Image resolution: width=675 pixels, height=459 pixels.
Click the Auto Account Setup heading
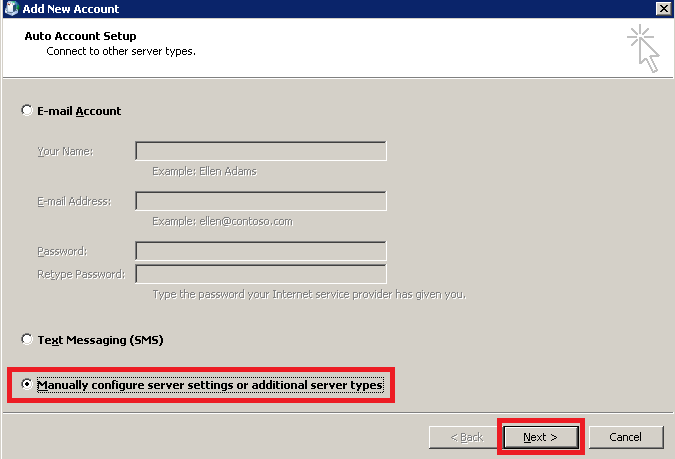coord(81,36)
